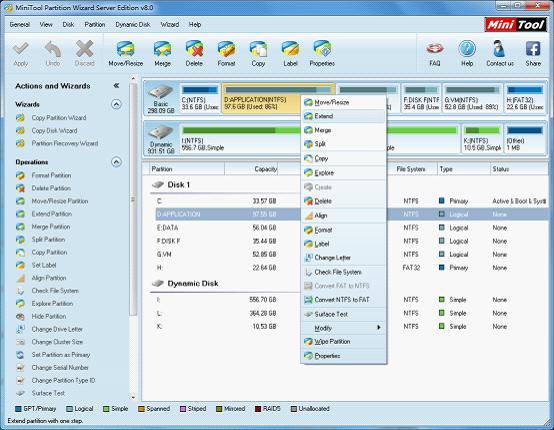Click the Delete toolbar icon
The width and height of the screenshot is (554, 430).
(x=194, y=53)
